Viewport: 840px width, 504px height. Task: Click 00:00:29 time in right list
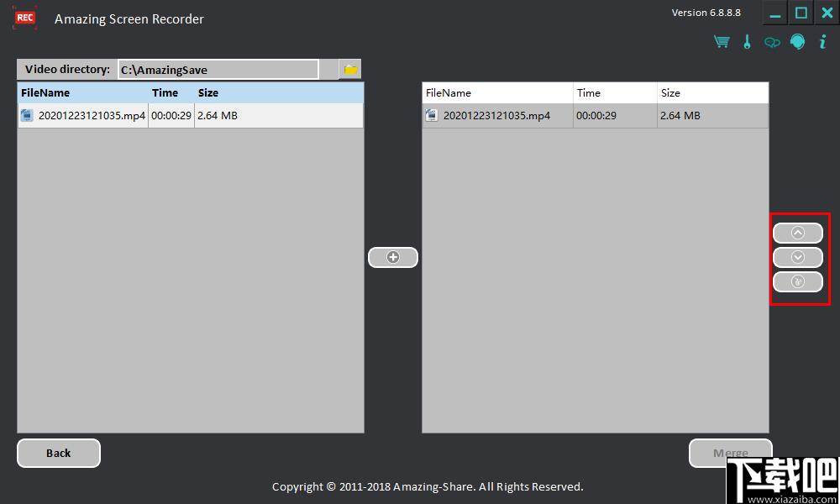596,116
